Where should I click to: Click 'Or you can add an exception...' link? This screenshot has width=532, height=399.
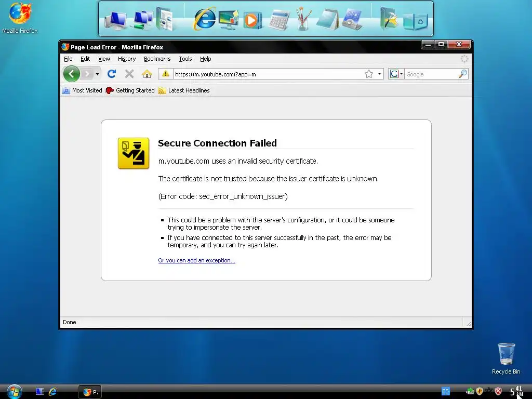click(x=196, y=260)
